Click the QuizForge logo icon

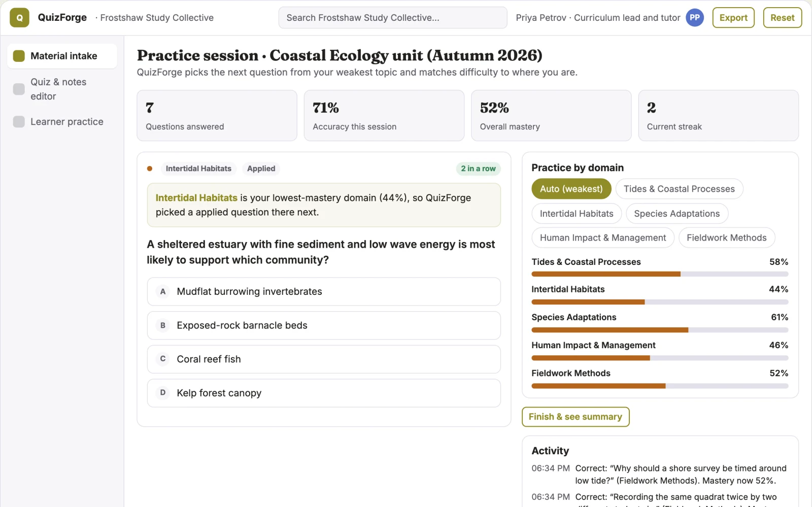19,18
